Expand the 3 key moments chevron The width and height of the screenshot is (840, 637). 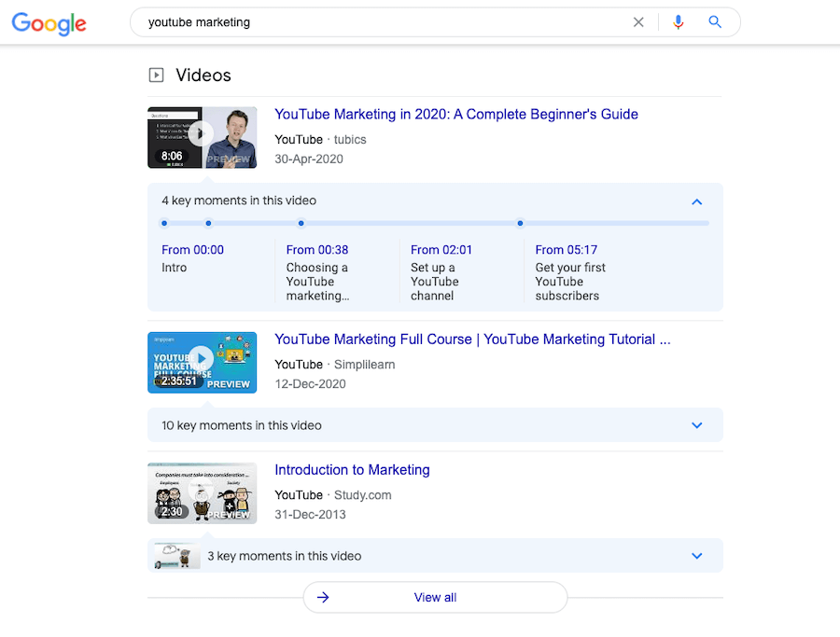tap(696, 556)
